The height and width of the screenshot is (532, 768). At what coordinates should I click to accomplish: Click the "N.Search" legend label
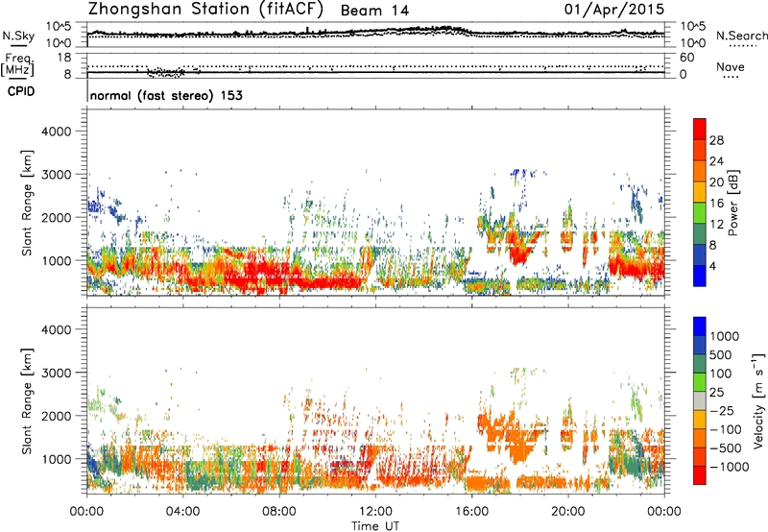(x=742, y=36)
